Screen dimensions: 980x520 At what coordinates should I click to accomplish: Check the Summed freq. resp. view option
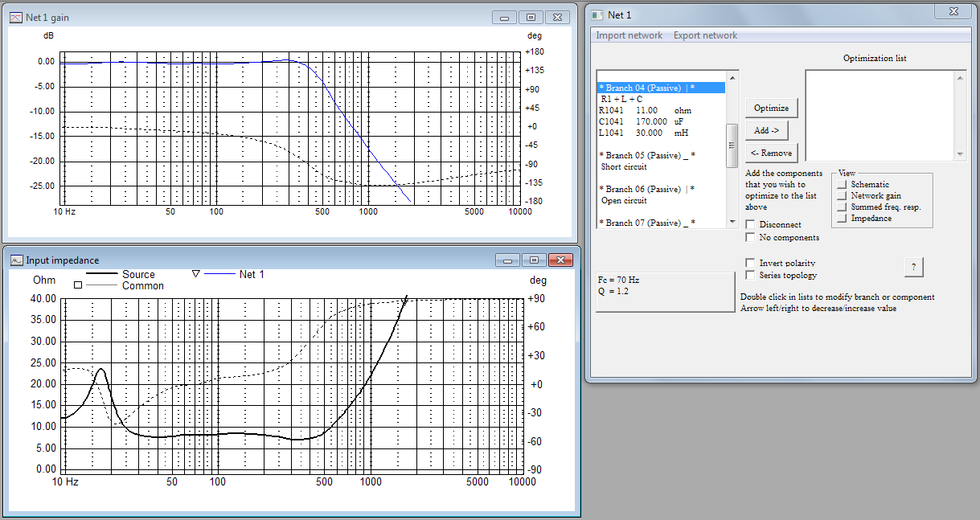click(843, 207)
